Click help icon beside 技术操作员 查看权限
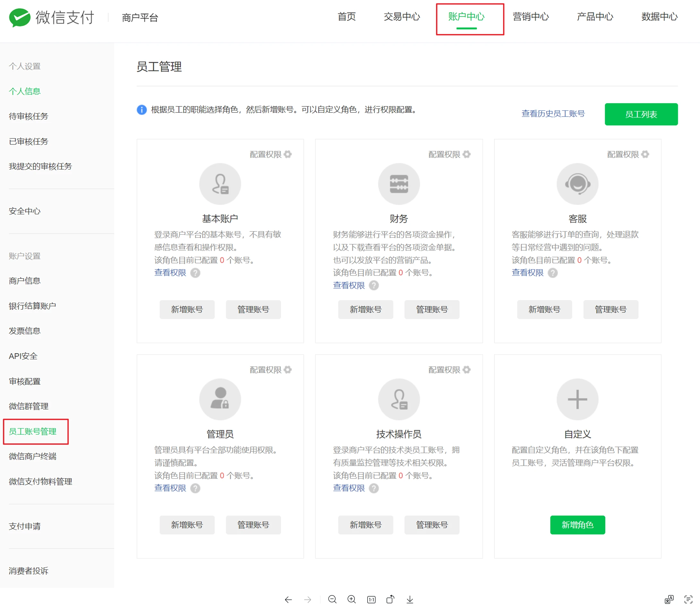This screenshot has height=611, width=700. point(374,488)
